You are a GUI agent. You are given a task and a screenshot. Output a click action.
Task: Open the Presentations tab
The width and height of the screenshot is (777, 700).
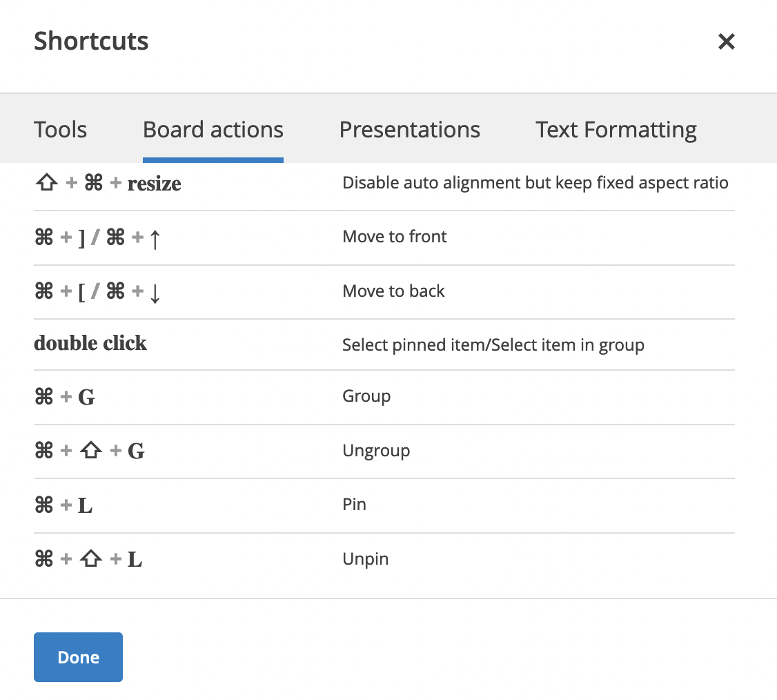[x=409, y=130]
